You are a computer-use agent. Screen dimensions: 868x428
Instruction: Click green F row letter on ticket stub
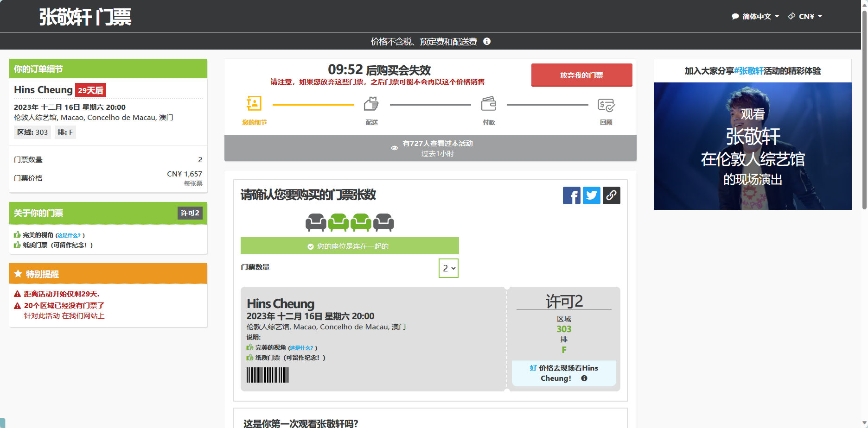coord(564,350)
